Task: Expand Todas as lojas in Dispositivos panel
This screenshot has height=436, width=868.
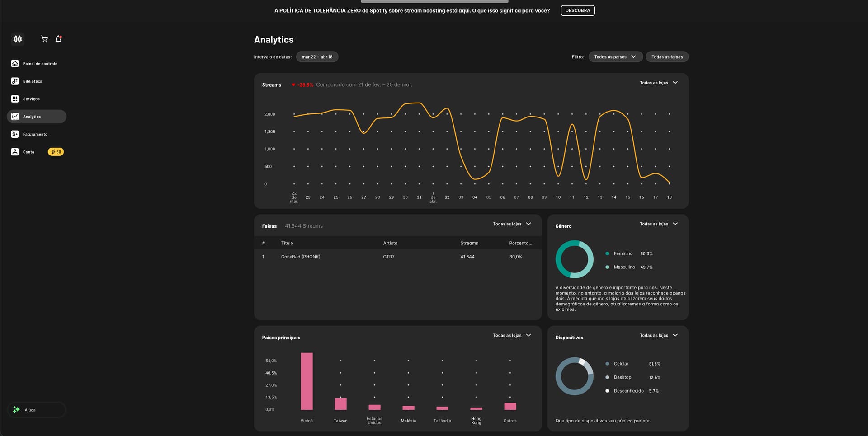Action: pyautogui.click(x=658, y=335)
